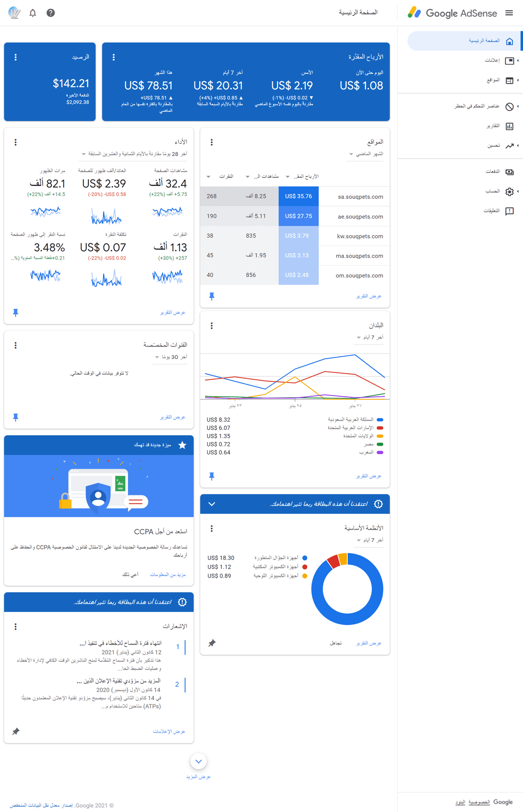Click account gear icon in sidebar

(x=509, y=191)
